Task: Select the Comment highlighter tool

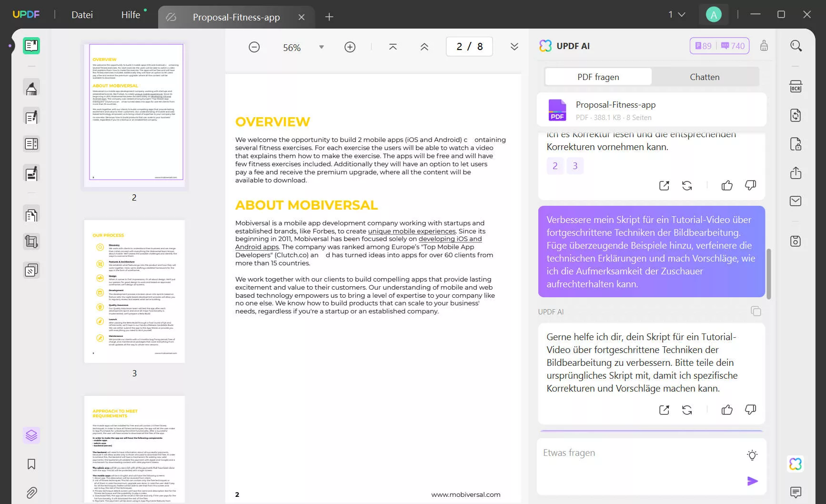Action: [31, 88]
